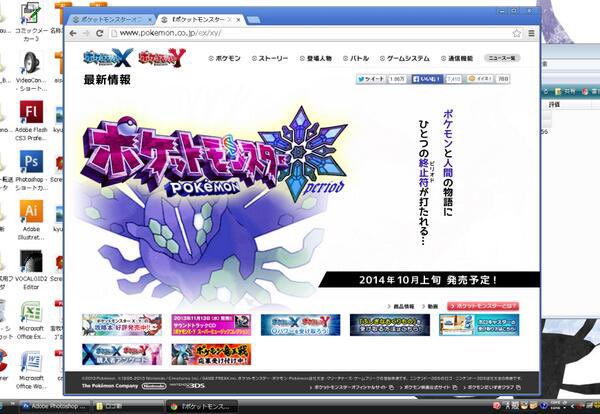Open the コミックメーカー3 desktop icon
The height and width of the screenshot is (414, 600).
[x=31, y=22]
